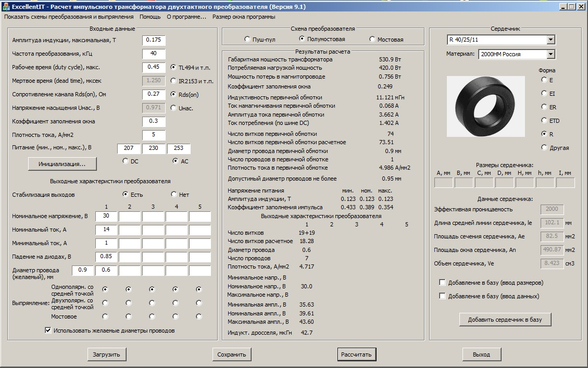Viewport: 588px width, 368px height.
Task: Click the Сохранить button
Action: click(x=232, y=354)
